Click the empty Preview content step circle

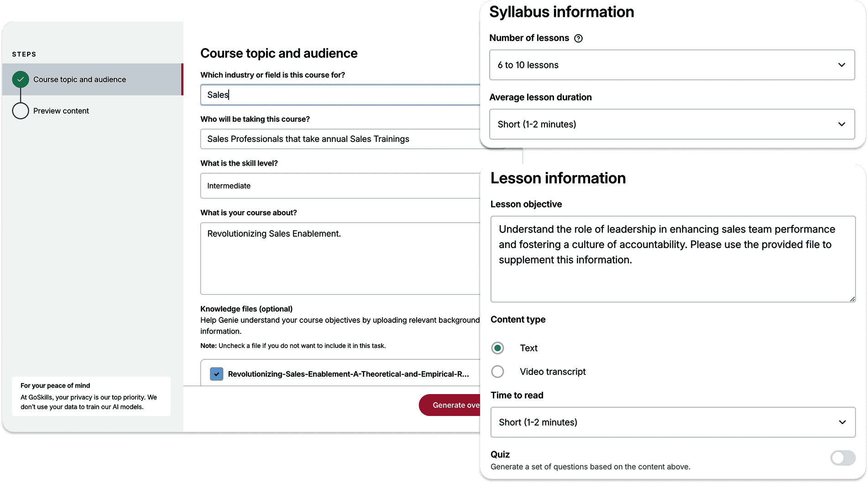[21, 111]
